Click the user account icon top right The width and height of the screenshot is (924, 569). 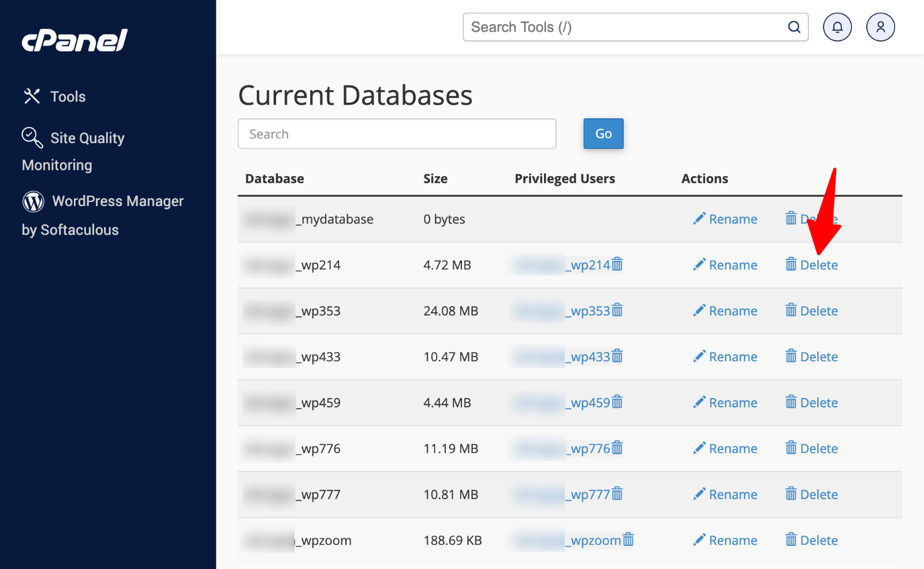point(880,27)
